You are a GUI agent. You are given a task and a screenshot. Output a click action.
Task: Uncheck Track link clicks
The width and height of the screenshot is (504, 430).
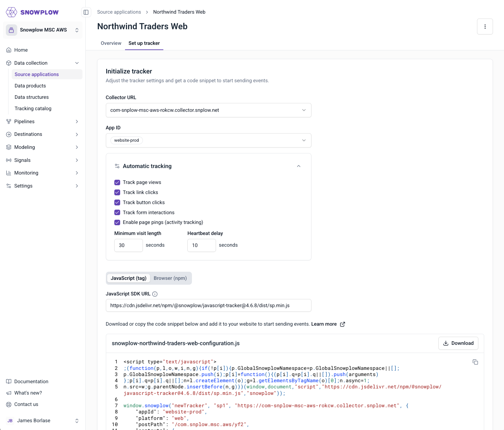click(117, 192)
